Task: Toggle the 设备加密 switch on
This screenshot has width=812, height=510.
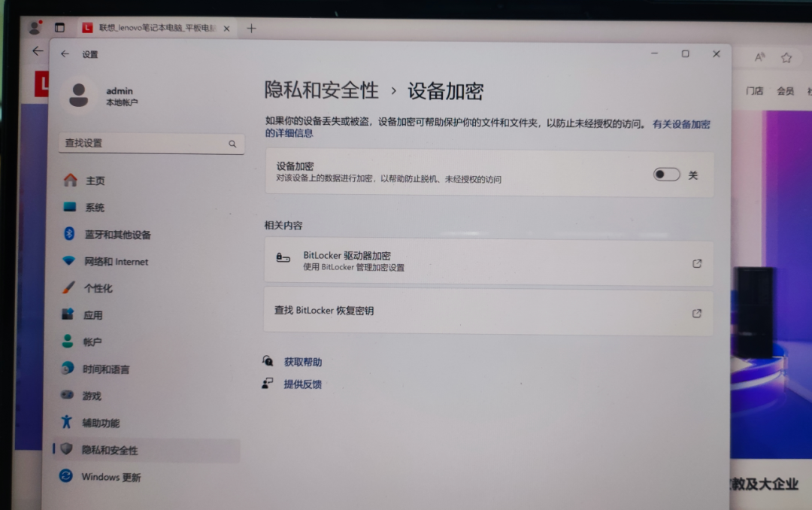Action: click(x=666, y=175)
